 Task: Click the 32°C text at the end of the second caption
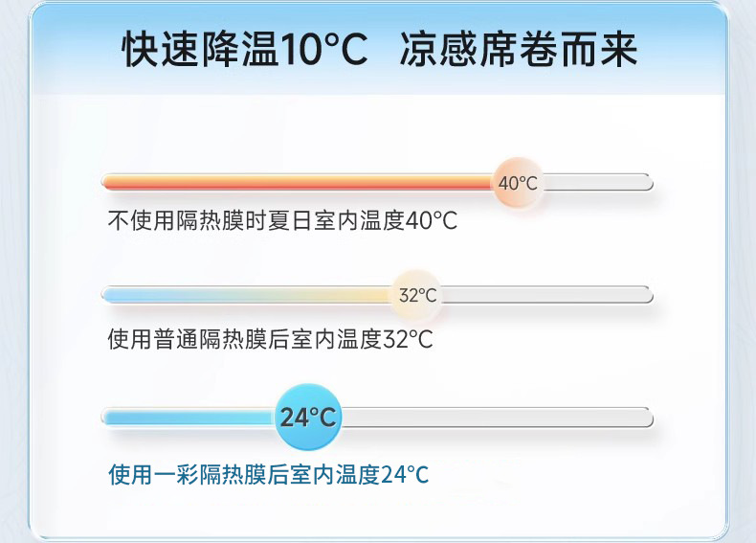point(408,339)
